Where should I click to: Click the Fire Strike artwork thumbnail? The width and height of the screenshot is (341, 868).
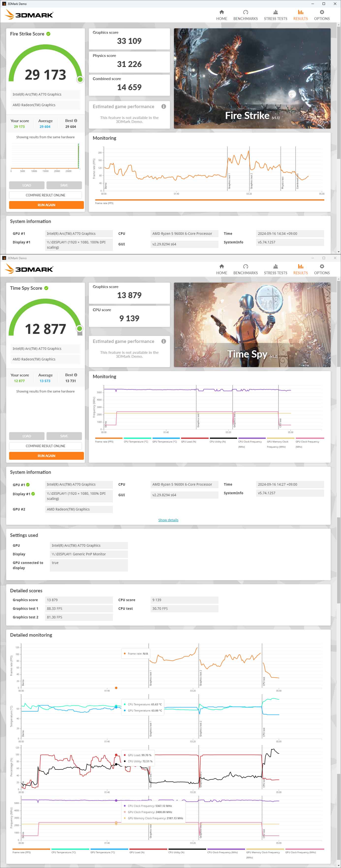coord(252,78)
